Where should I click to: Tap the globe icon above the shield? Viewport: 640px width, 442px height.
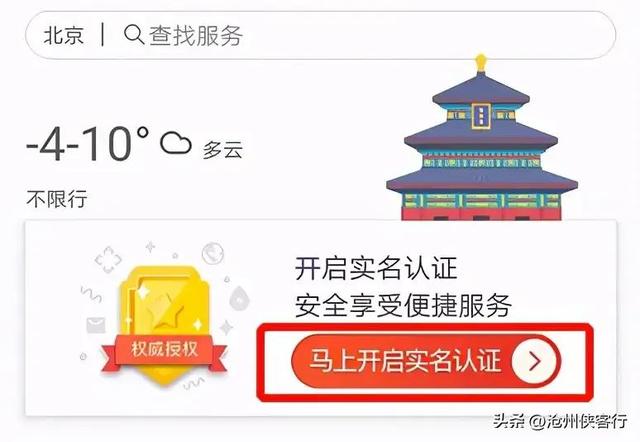pos(213,253)
